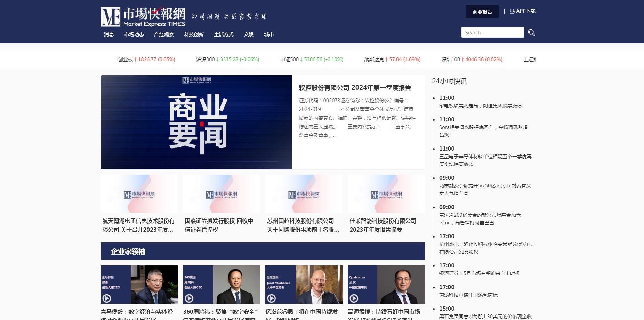
Task: Open the 24小时快讯 heading
Action: [450, 81]
